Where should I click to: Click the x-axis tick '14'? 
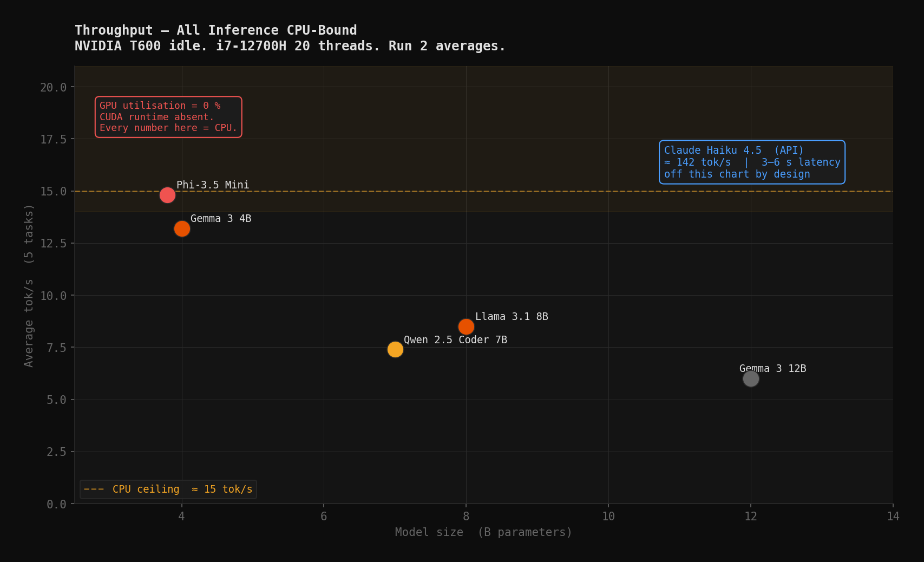[x=893, y=517]
